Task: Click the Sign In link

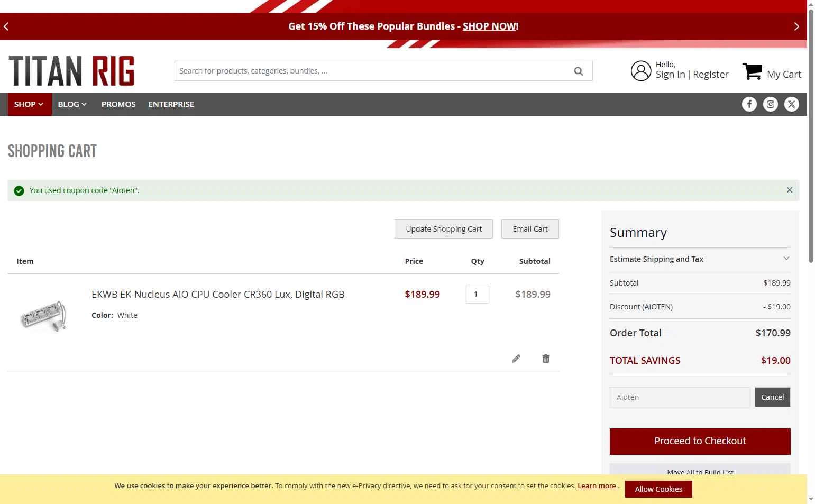Action: pos(670,75)
